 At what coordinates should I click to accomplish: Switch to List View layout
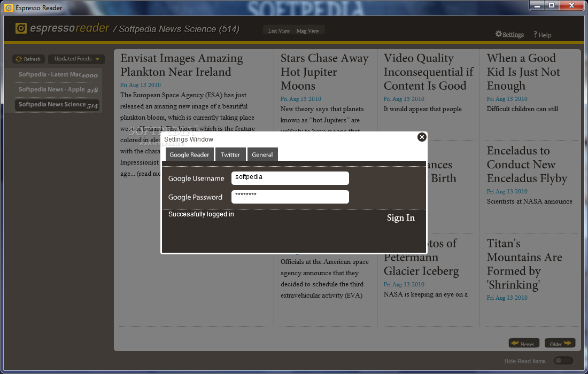(x=279, y=30)
